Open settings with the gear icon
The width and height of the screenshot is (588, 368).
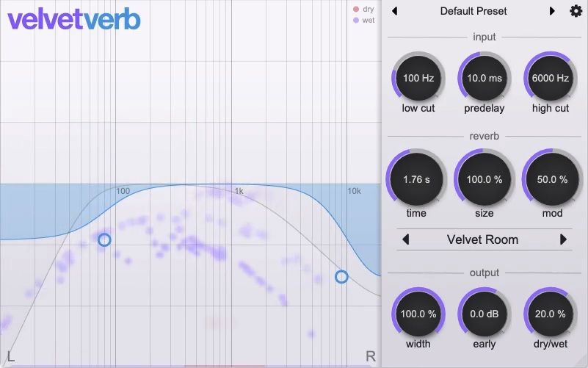[576, 11]
